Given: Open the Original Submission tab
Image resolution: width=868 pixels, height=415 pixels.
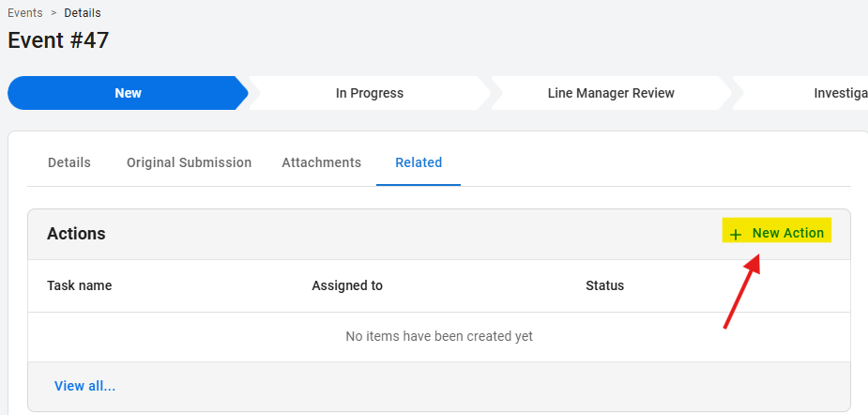Looking at the screenshot, I should pyautogui.click(x=189, y=162).
